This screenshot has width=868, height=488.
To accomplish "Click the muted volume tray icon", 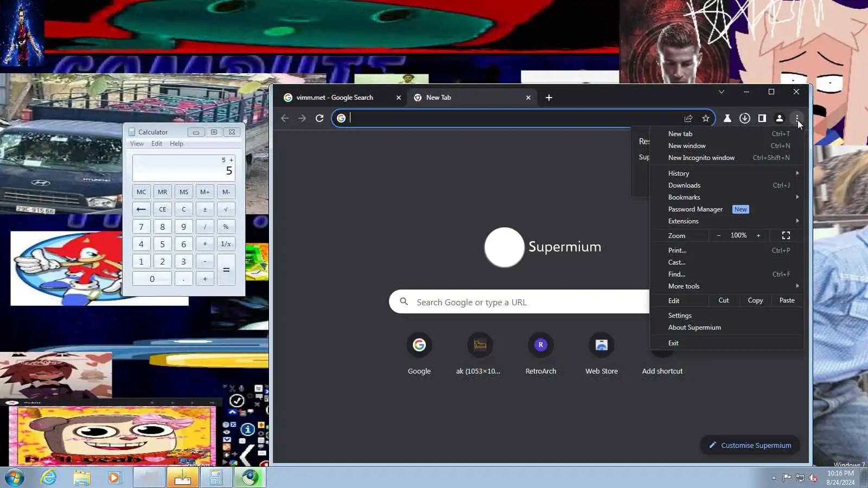I will pos(813,478).
